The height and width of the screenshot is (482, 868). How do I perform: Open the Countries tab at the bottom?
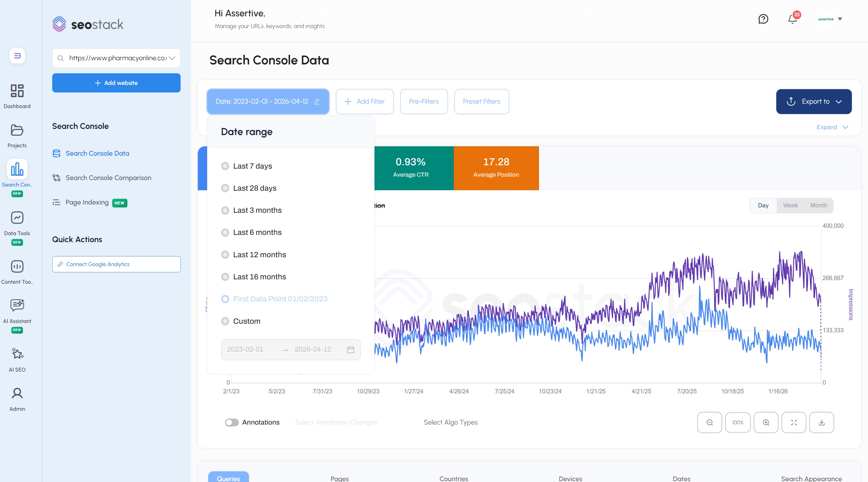pos(453,478)
